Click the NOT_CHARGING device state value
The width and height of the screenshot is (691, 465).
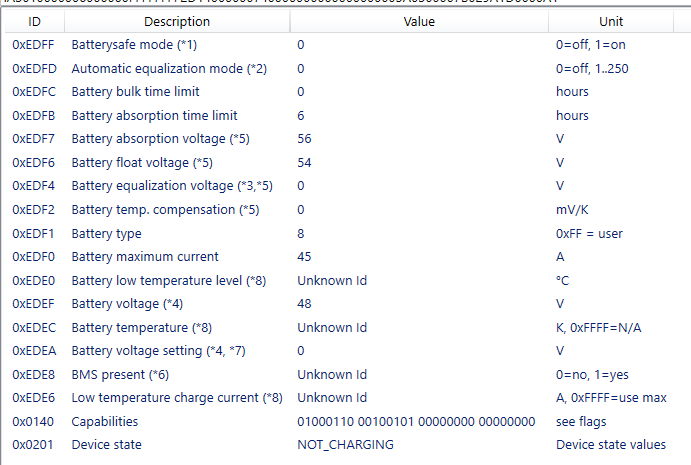click(x=345, y=445)
